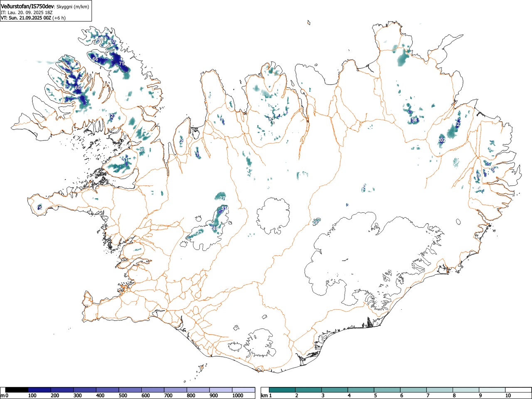
Task: Select the 800–900 m lavender legend swatch
Action: tap(198, 390)
